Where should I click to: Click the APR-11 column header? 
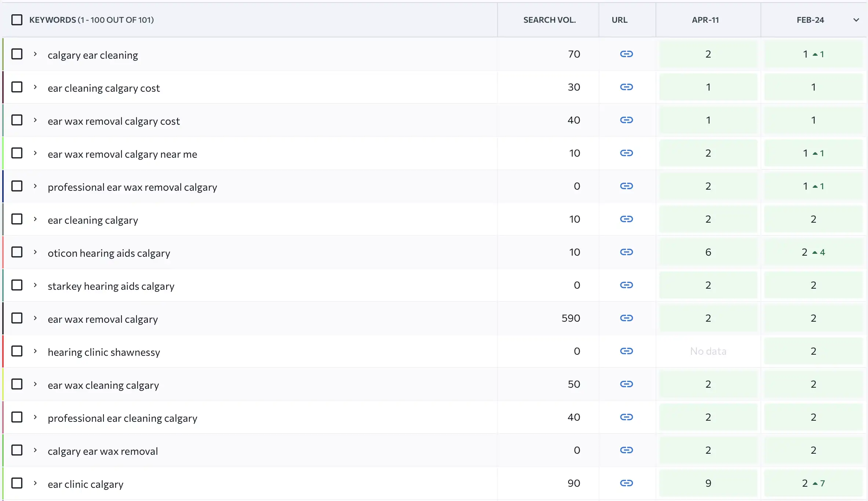(x=705, y=20)
